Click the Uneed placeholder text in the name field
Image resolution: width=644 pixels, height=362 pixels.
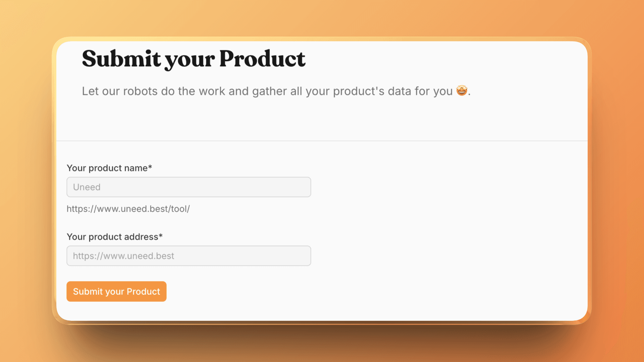point(87,187)
